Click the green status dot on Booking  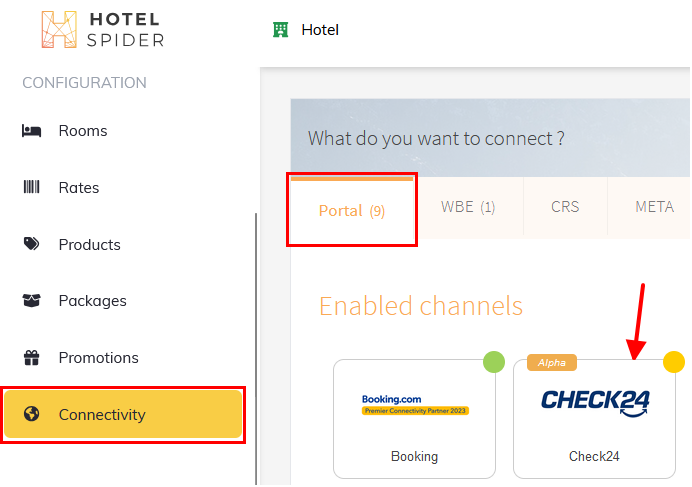click(493, 362)
